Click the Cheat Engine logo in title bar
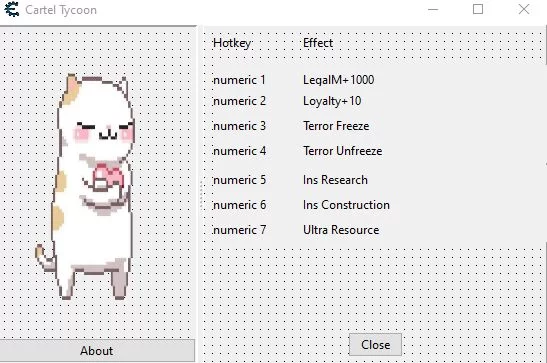The image size is (547, 363). [12, 9]
